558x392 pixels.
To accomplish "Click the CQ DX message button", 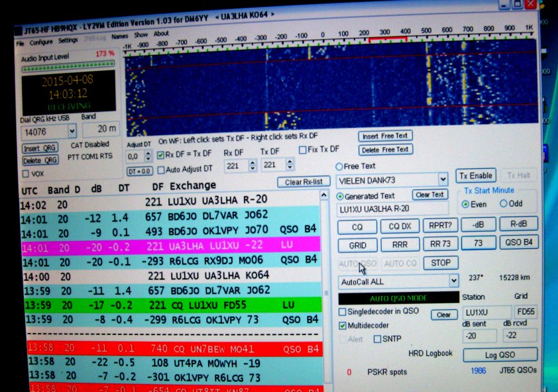I will 400,226.
